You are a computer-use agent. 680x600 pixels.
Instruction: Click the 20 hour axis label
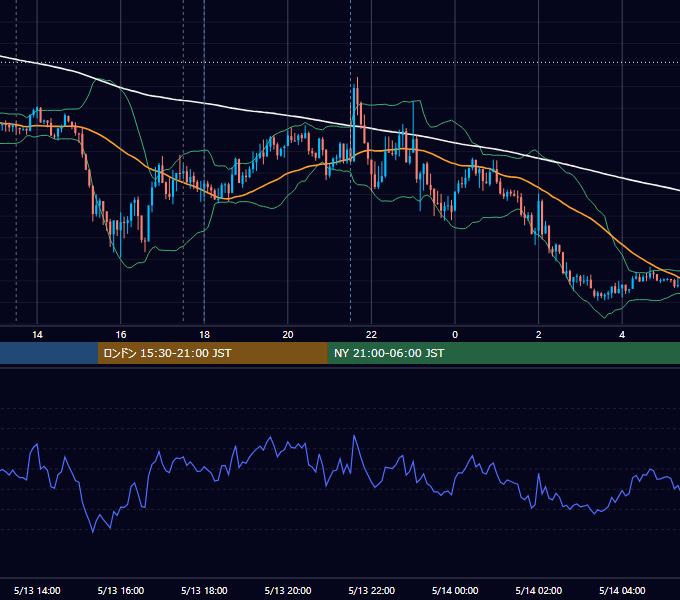pos(288,335)
